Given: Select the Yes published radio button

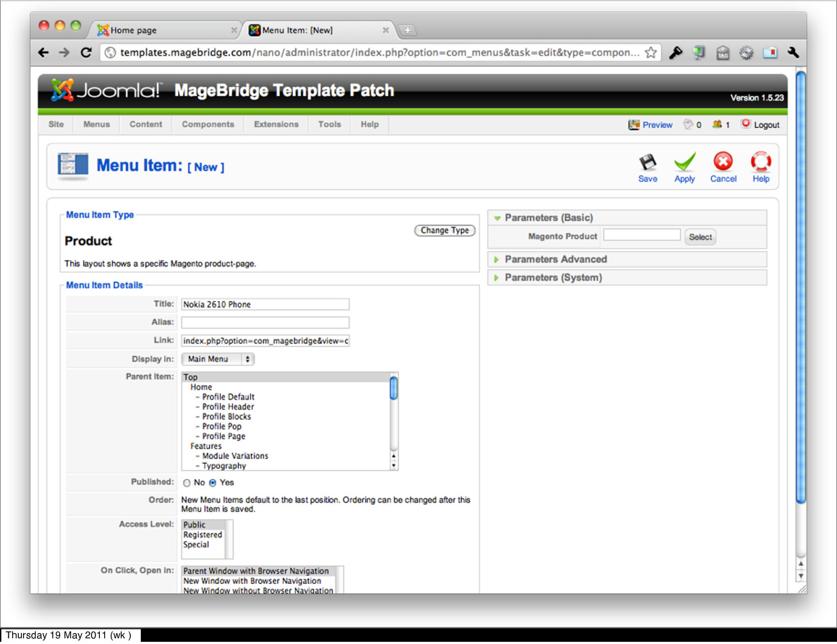Looking at the screenshot, I should pyautogui.click(x=212, y=483).
